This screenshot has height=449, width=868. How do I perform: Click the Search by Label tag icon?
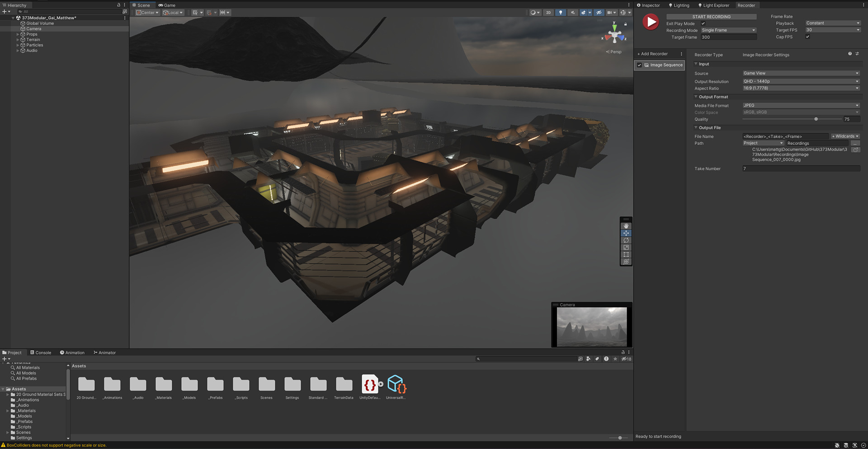(x=597, y=359)
